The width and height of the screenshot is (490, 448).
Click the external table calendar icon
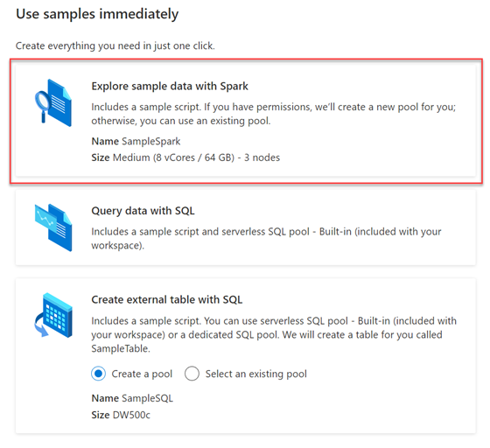click(53, 315)
